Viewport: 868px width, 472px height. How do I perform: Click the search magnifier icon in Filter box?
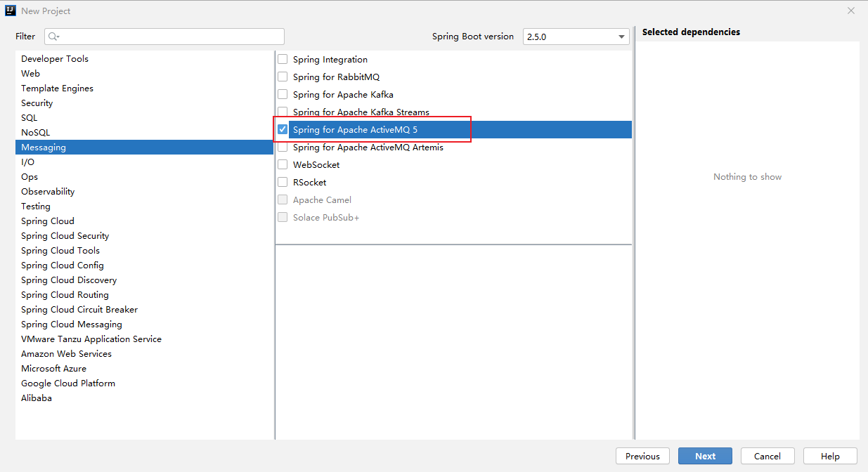pos(54,37)
